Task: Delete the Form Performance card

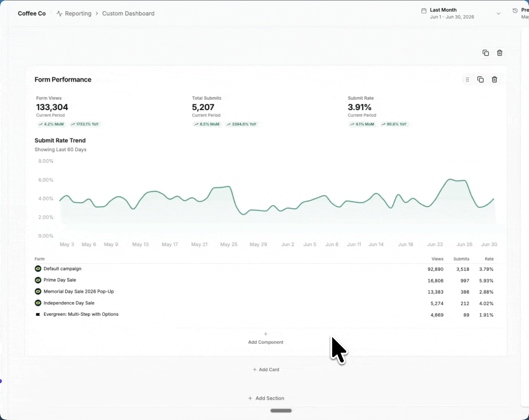Action: pos(494,79)
